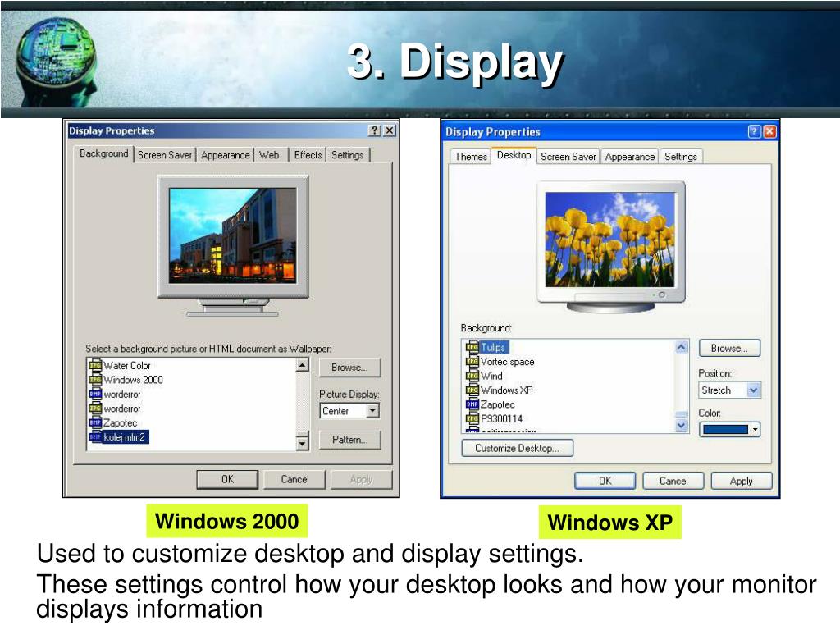Screen dimensions: 840x630
Task: Switch to Appearance tab in Windows 2000 dialog
Action: tap(225, 155)
